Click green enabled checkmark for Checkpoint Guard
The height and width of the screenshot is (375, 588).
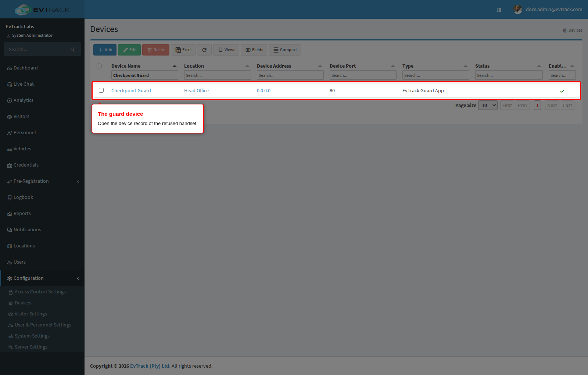[562, 91]
